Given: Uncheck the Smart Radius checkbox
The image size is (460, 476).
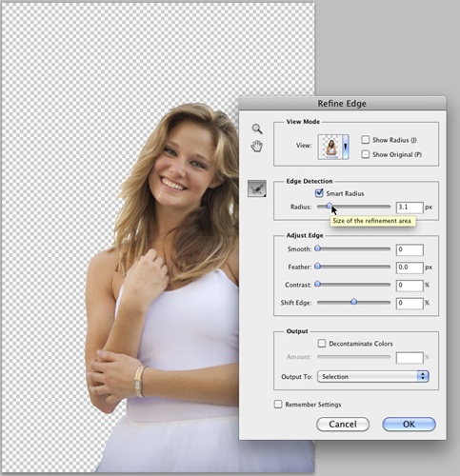Looking at the screenshot, I should 319,193.
